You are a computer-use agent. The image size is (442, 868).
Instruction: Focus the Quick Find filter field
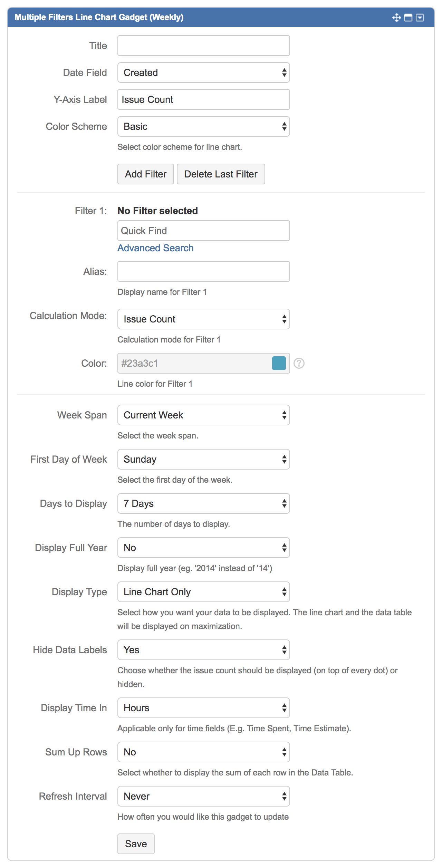coord(203,231)
